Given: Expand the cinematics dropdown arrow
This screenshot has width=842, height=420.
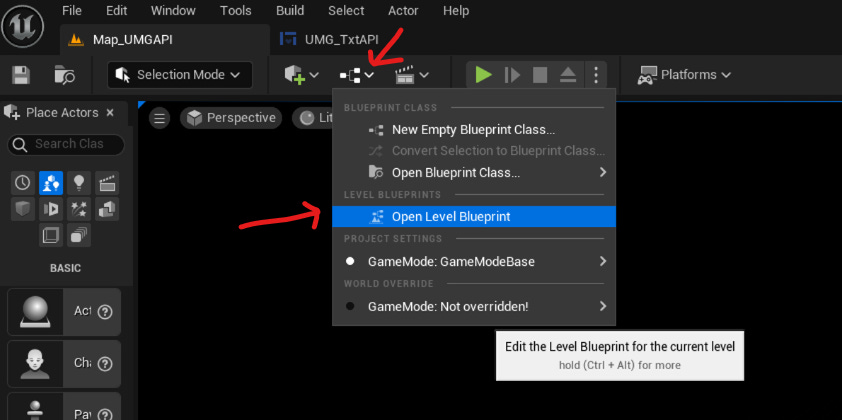Looking at the screenshot, I should [424, 75].
